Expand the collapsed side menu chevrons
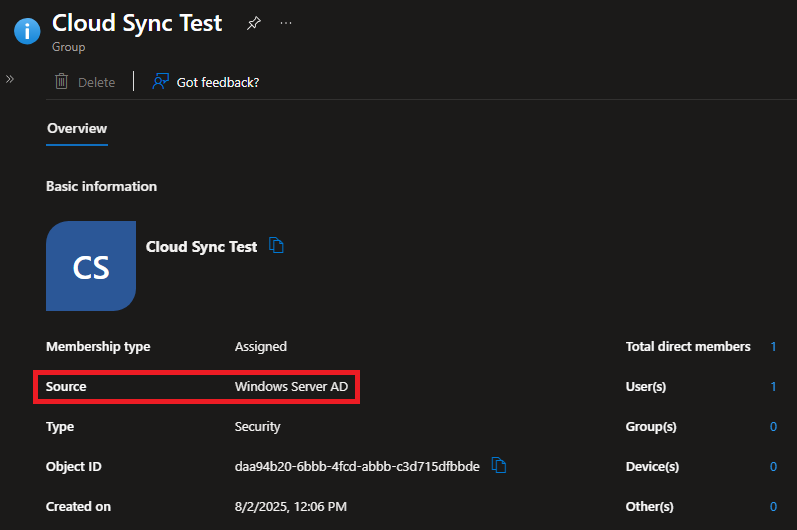The width and height of the screenshot is (797, 530). (x=10, y=79)
